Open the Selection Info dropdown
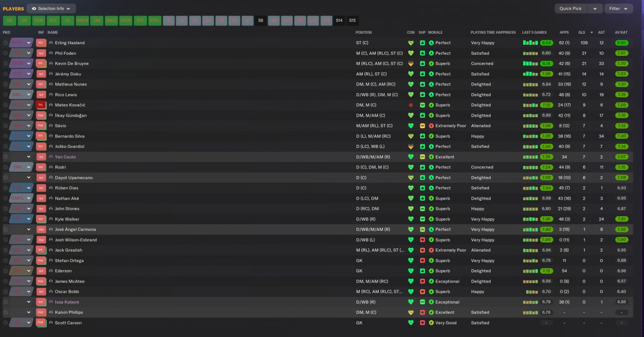The image size is (644, 337). pyautogui.click(x=51, y=9)
